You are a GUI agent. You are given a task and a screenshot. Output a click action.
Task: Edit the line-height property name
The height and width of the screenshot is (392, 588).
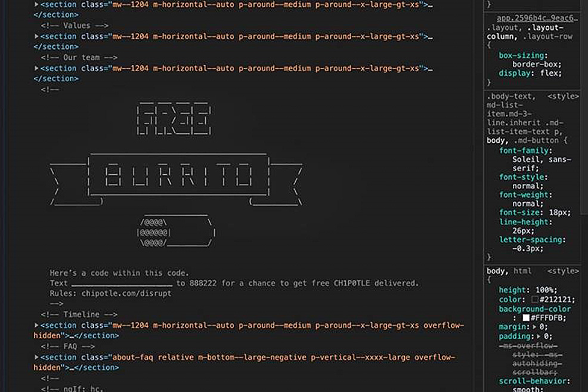coord(524,222)
